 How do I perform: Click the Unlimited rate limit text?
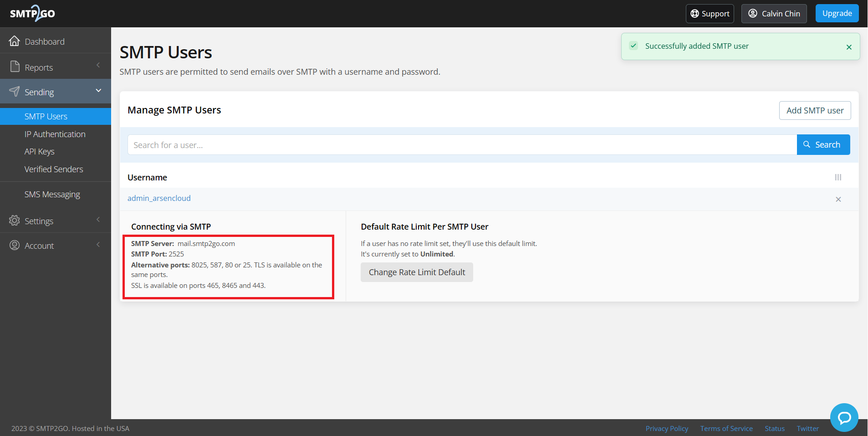(x=437, y=254)
